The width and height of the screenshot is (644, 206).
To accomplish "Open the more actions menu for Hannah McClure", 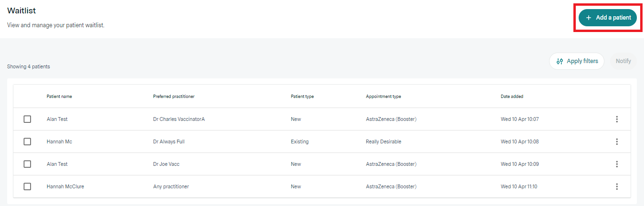I will (x=617, y=186).
